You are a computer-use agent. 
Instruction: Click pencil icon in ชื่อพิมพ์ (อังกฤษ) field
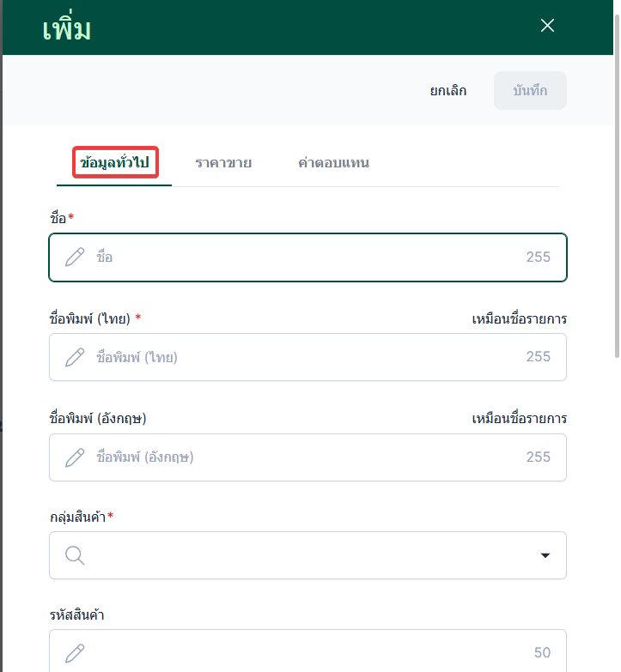76,457
